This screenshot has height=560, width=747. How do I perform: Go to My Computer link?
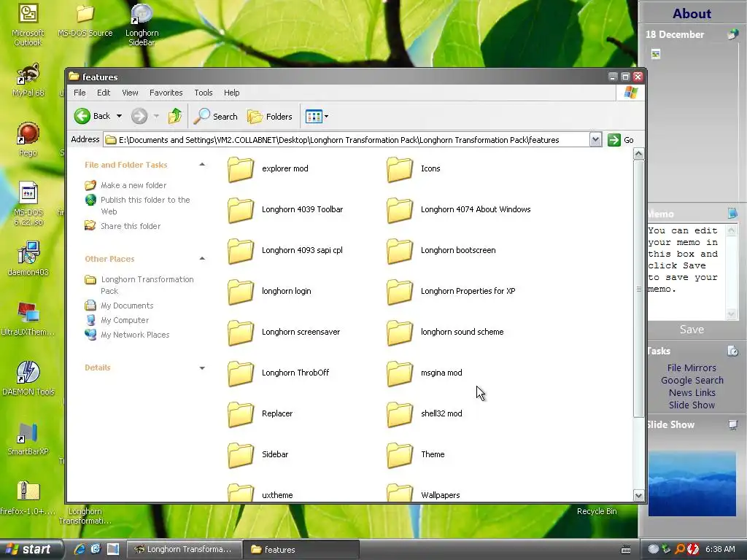point(124,321)
